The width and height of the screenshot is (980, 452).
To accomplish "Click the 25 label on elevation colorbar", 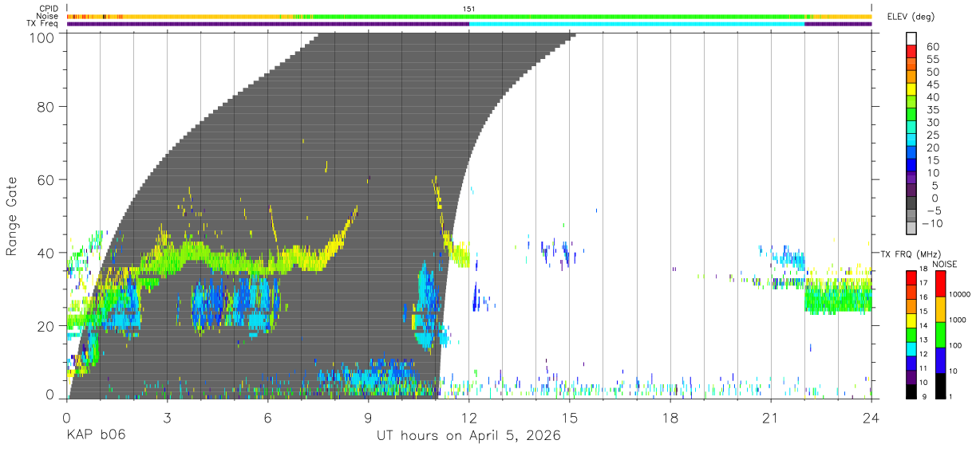I will (x=933, y=135).
